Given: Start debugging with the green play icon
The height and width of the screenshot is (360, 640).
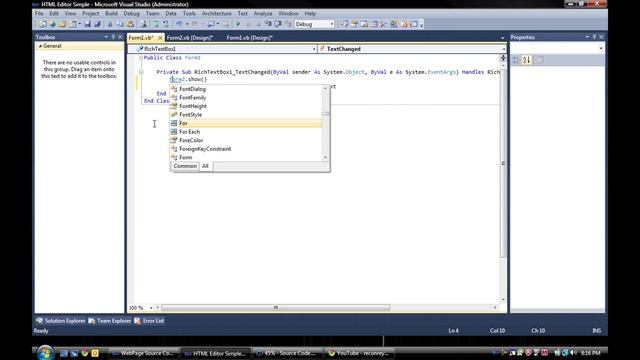Looking at the screenshot, I should pyautogui.click(x=238, y=24).
